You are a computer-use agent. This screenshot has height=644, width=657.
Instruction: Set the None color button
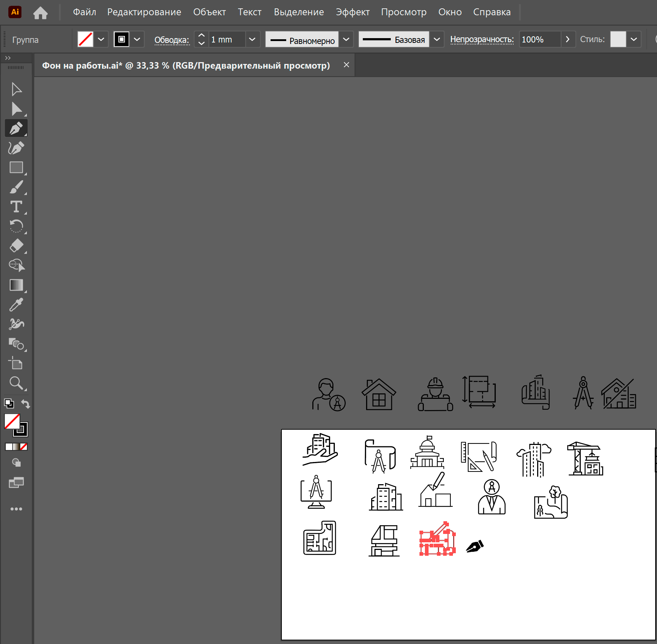coord(24,447)
